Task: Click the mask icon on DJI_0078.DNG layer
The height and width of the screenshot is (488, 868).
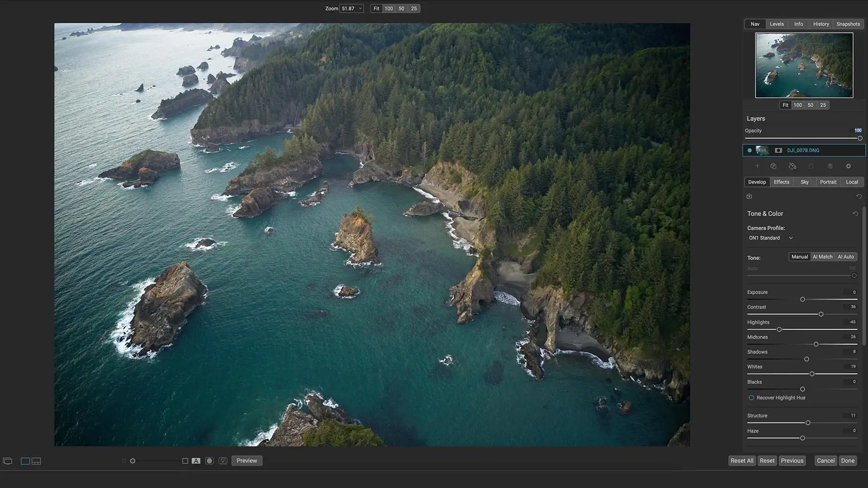Action: [778, 150]
